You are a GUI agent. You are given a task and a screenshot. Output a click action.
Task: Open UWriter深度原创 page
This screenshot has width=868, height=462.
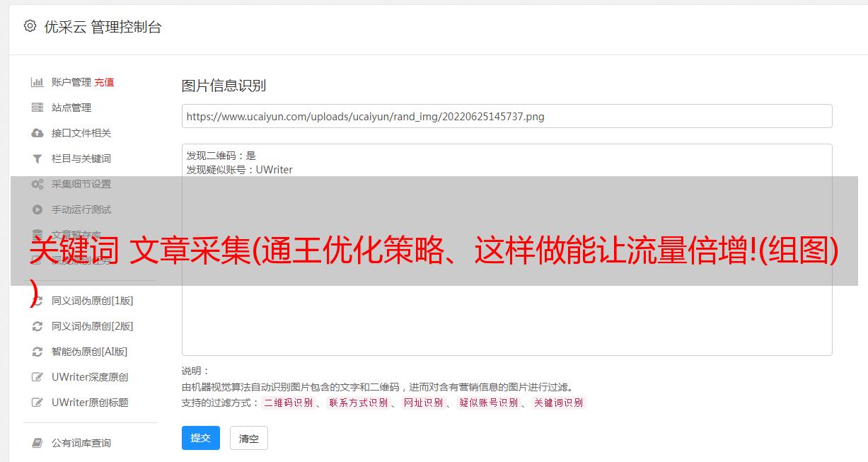(90, 377)
